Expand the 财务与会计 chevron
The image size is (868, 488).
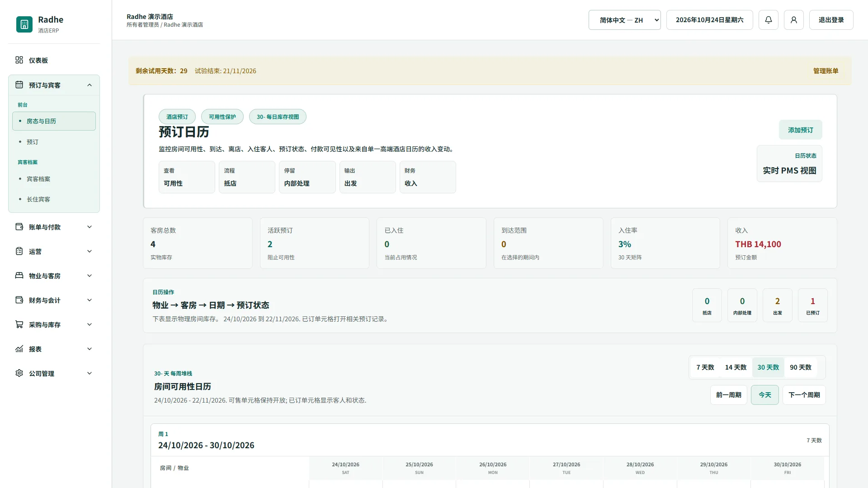click(x=90, y=300)
